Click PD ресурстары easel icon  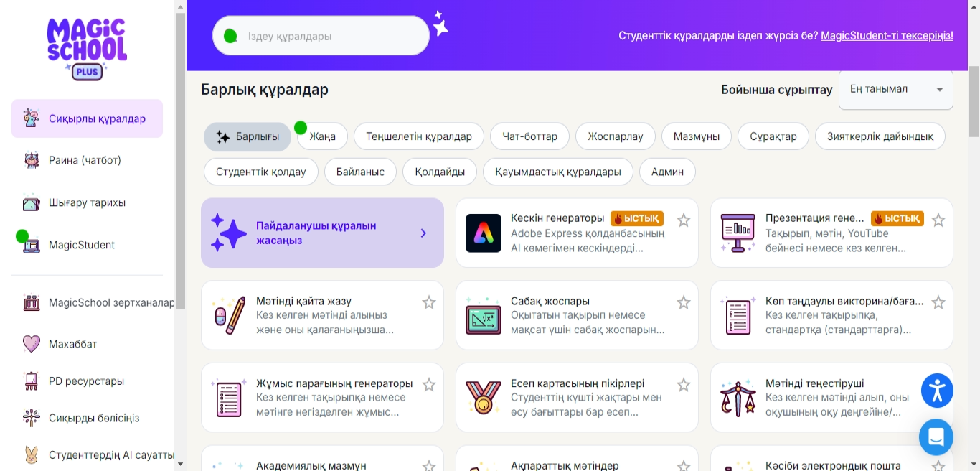[x=31, y=381]
